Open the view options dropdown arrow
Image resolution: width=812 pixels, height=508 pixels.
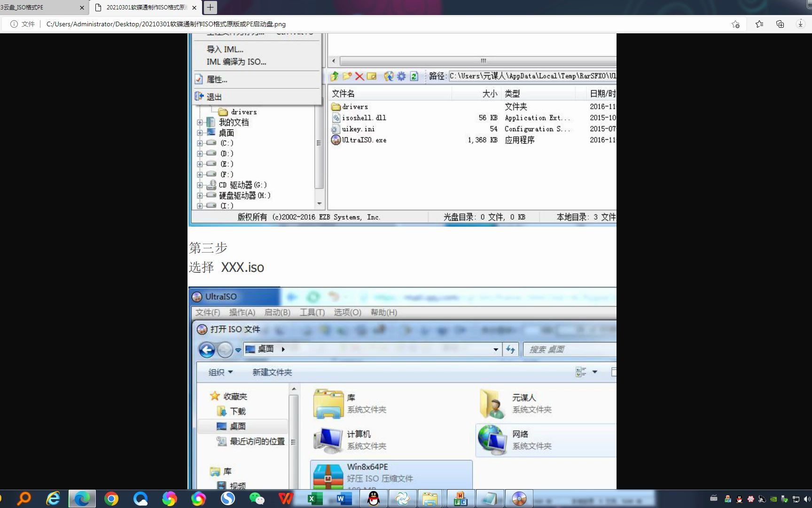pyautogui.click(x=595, y=372)
